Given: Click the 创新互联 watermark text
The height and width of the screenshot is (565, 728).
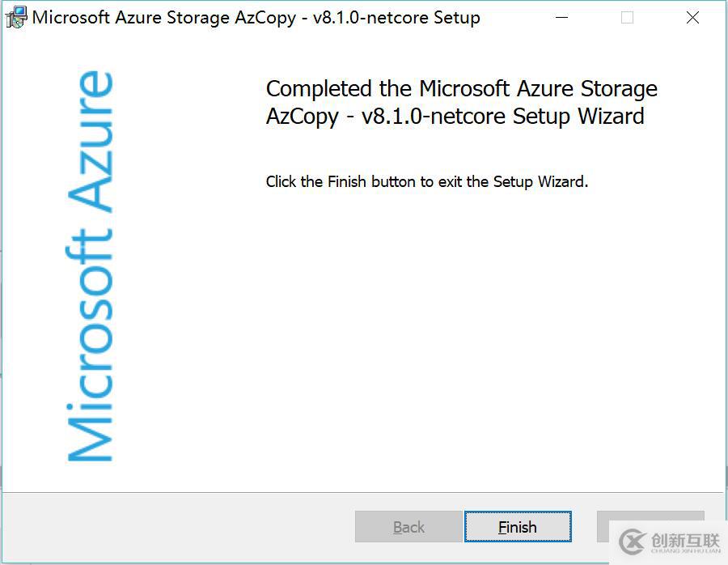Looking at the screenshot, I should pos(685,540).
